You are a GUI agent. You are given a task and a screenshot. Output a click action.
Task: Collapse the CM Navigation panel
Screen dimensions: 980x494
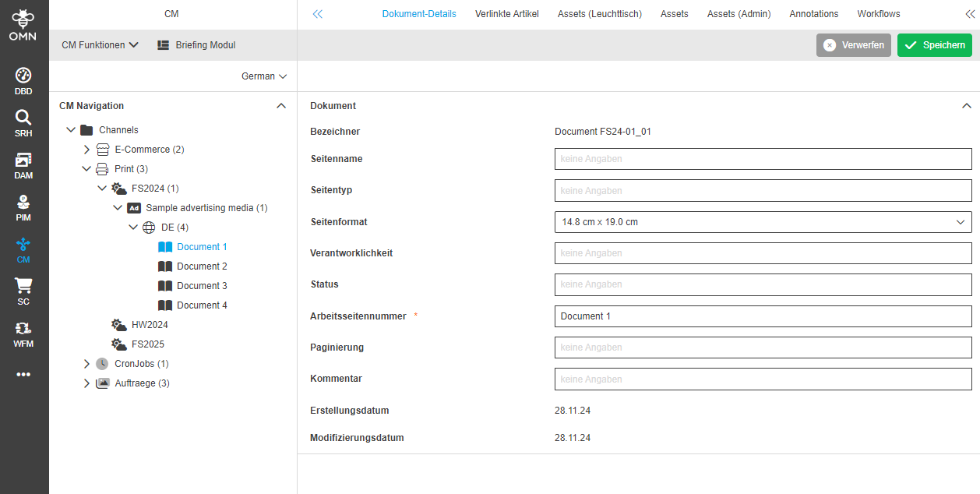(281, 106)
